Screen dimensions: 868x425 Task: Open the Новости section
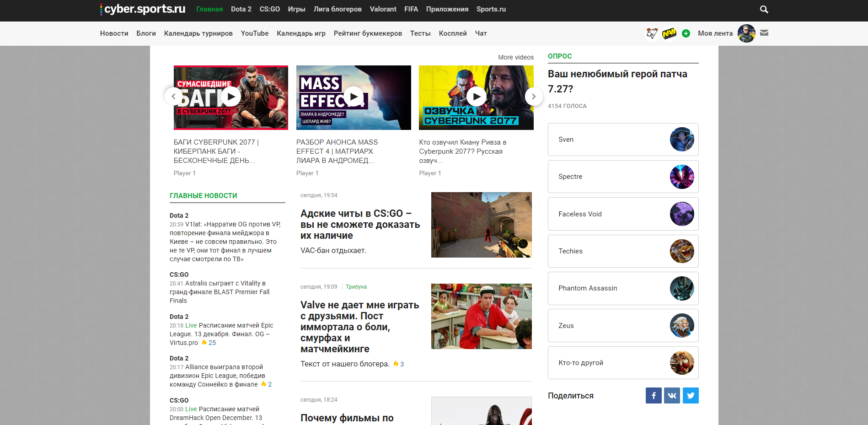click(114, 33)
